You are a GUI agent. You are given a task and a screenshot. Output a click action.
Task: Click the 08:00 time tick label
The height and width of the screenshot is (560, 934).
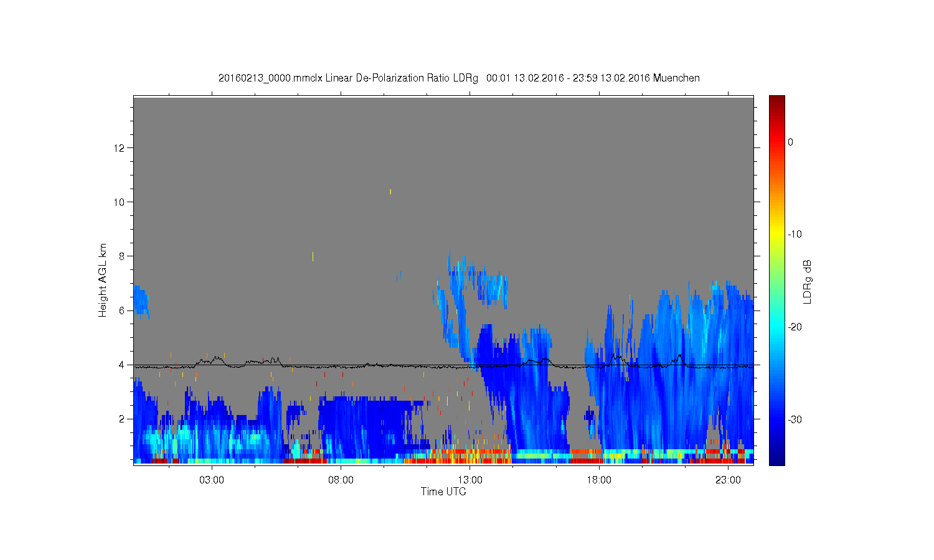[x=341, y=480]
